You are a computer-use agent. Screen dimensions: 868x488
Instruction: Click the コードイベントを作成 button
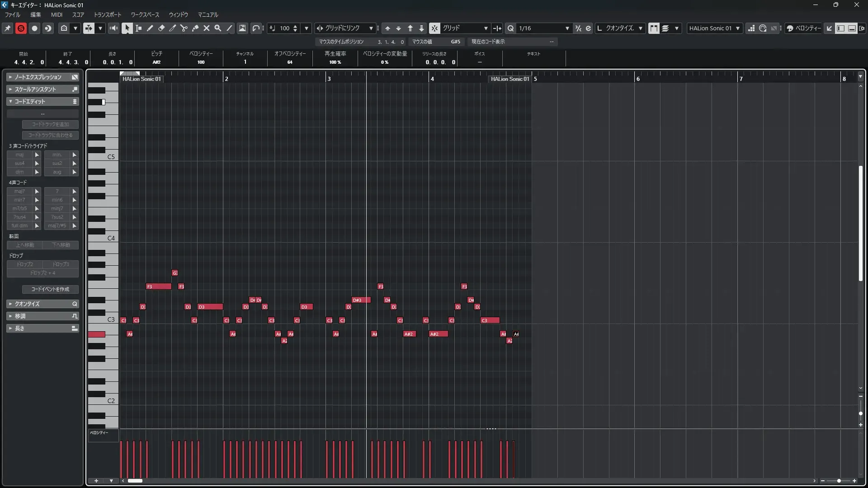[50, 289]
